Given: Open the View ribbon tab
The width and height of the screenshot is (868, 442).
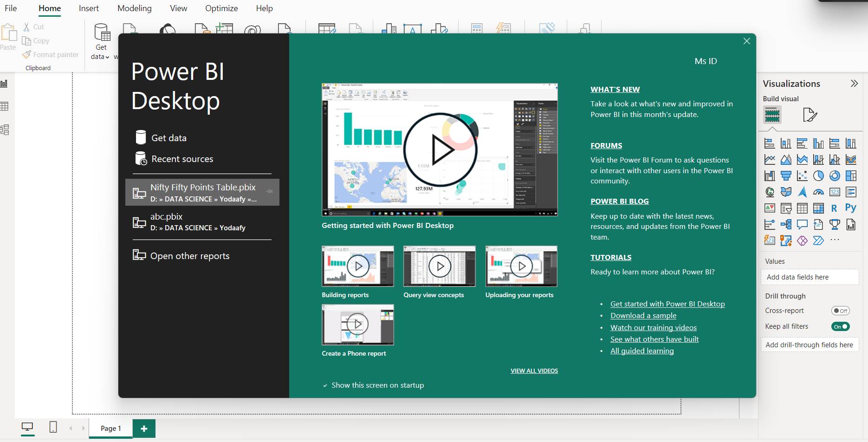Looking at the screenshot, I should (179, 8).
